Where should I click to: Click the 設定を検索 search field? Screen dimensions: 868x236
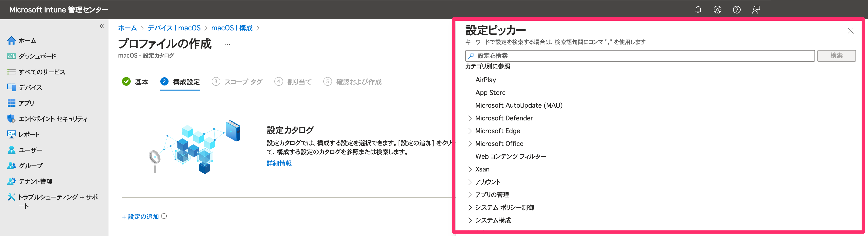(640, 56)
